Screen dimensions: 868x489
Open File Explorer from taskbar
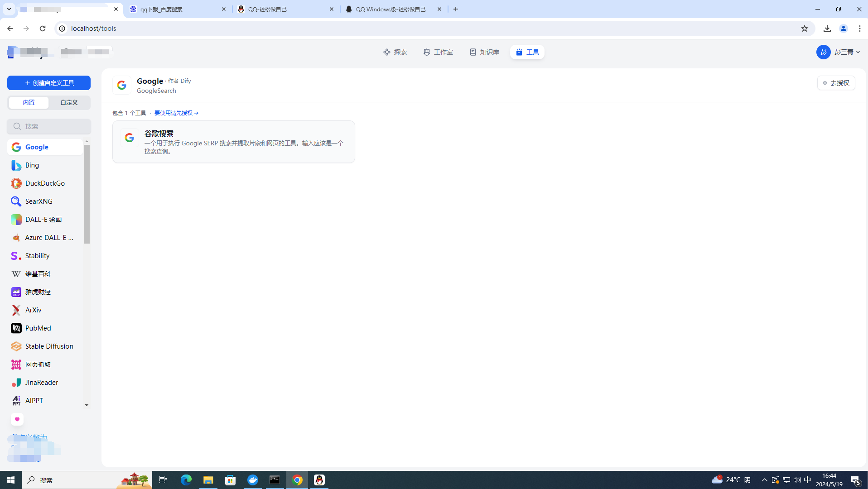point(208,480)
